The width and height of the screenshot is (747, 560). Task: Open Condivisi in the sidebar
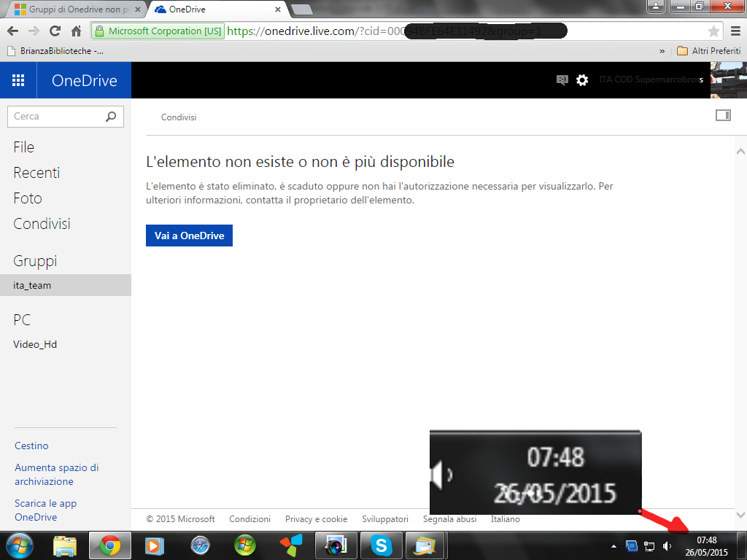coord(42,224)
